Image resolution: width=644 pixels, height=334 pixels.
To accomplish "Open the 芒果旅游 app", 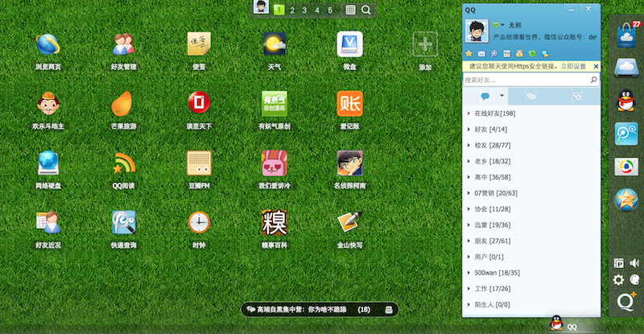I will (x=122, y=104).
